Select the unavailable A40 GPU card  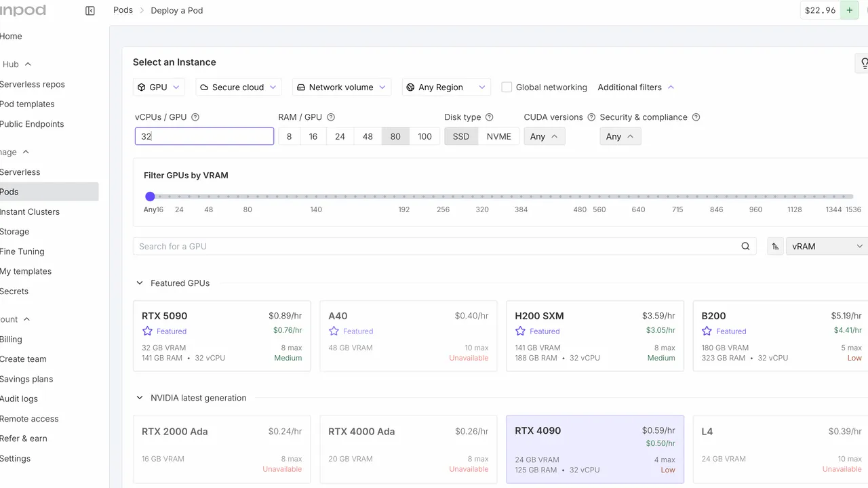[x=408, y=336]
